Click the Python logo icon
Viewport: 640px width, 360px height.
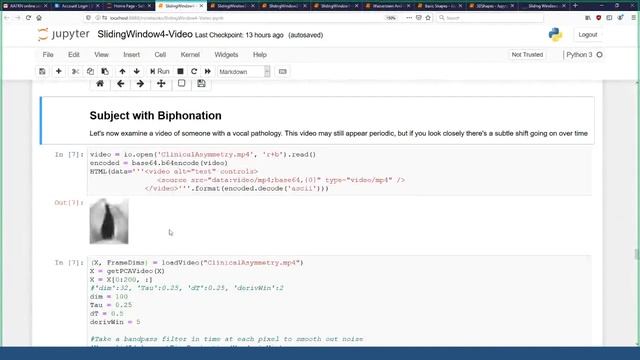[555, 35]
